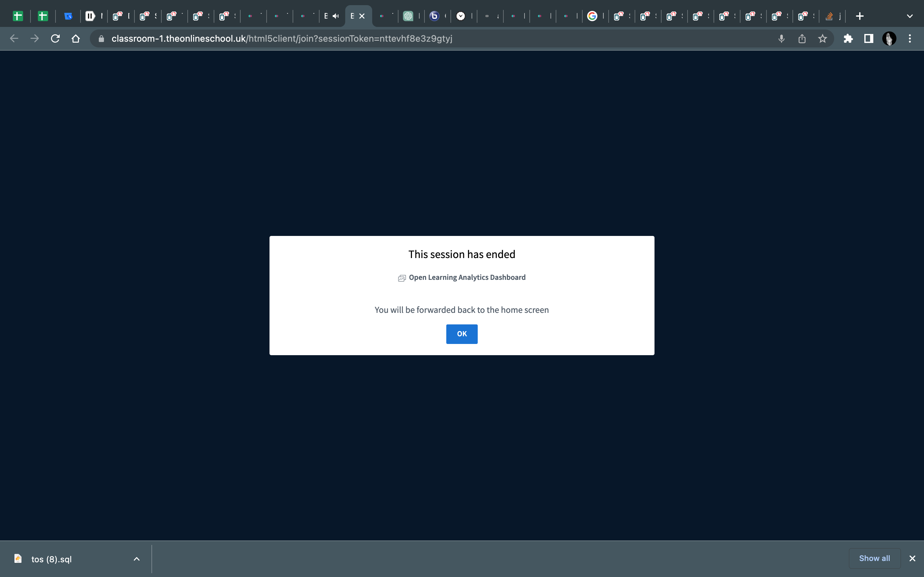
Task: Open the side panel icon
Action: click(x=868, y=38)
